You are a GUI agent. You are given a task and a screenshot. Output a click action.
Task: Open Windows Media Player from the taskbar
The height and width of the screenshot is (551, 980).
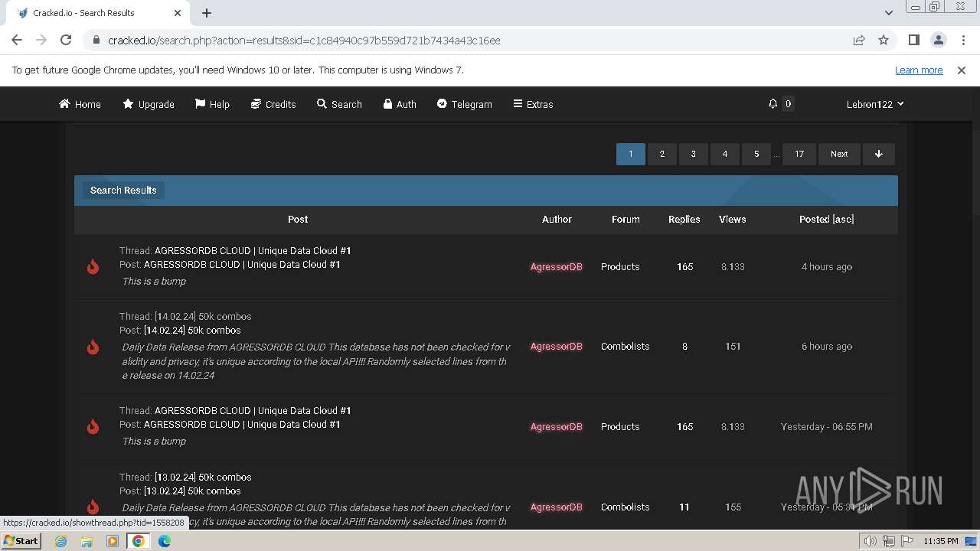pos(113,541)
